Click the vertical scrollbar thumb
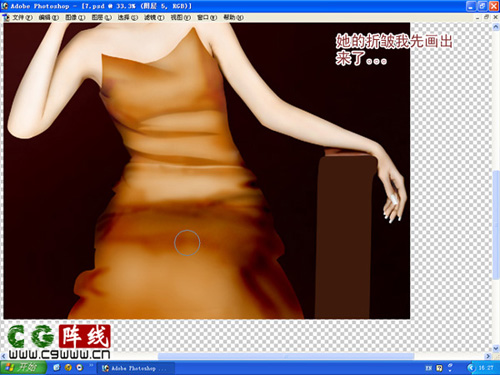Image resolution: width=500 pixels, height=375 pixels. [496, 225]
